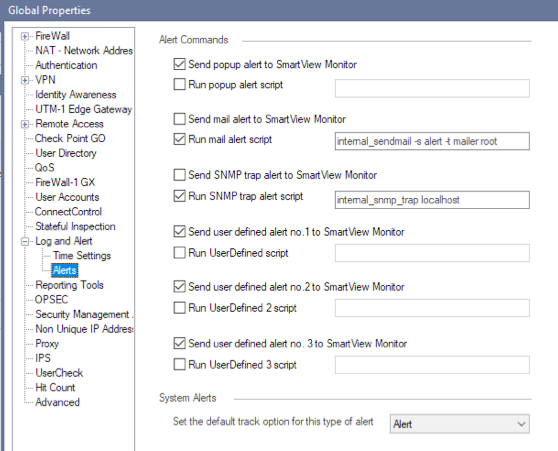The height and width of the screenshot is (451, 558).
Task: Tick Run UserDefined 2 script checkbox
Action: (x=179, y=308)
